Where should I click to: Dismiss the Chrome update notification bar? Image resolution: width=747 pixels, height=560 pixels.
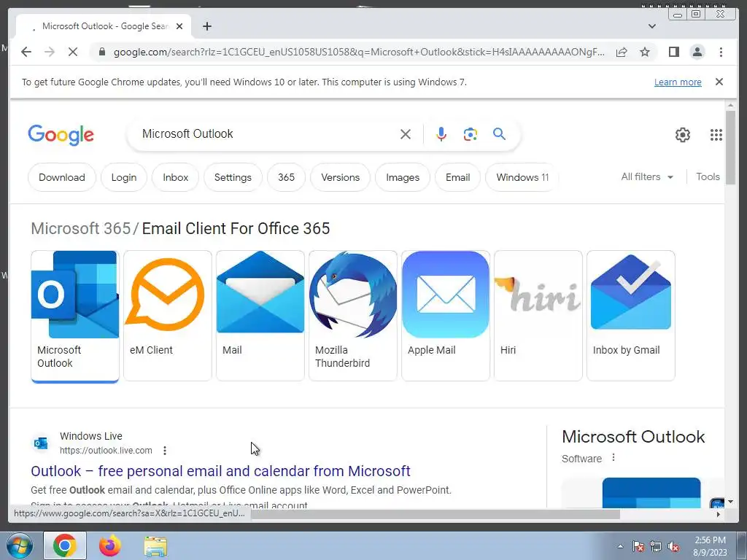click(x=719, y=82)
